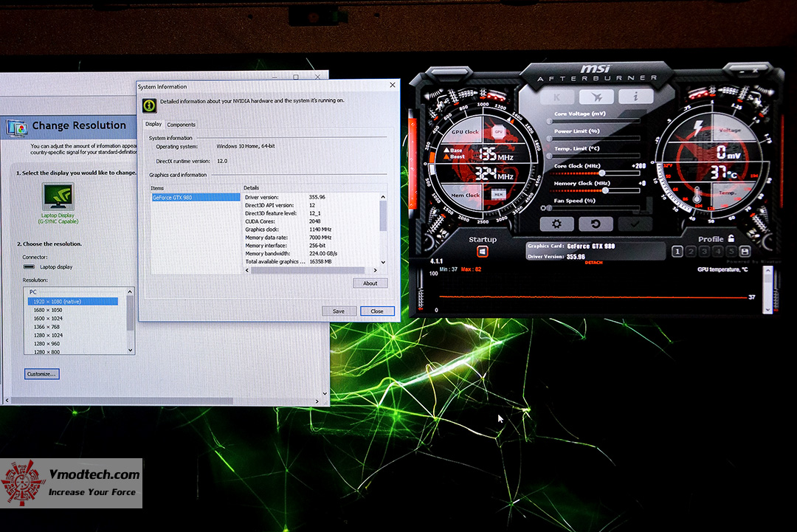Switch to the Display tab in System Information
797x532 pixels.
pos(153,124)
